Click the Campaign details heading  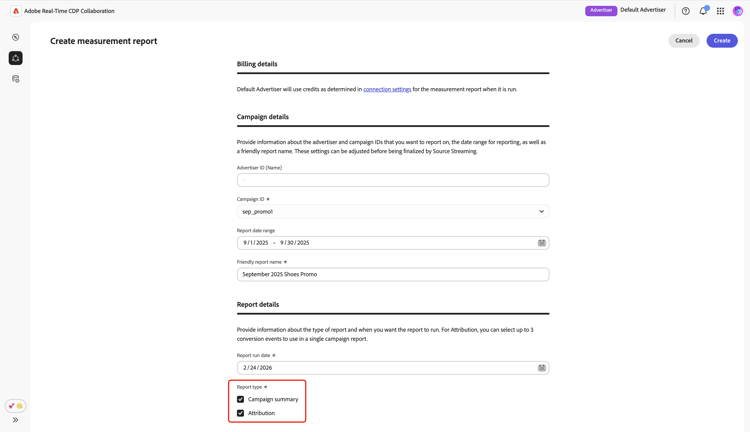point(263,117)
